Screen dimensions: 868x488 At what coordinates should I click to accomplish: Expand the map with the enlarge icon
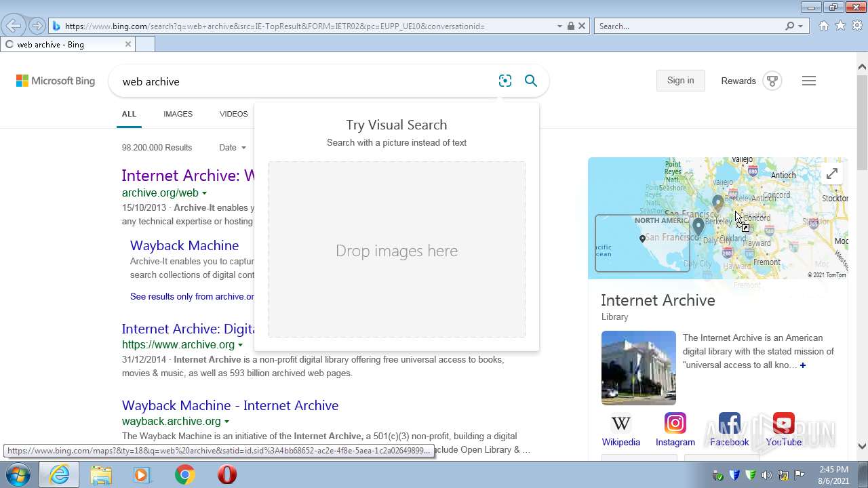pyautogui.click(x=832, y=174)
